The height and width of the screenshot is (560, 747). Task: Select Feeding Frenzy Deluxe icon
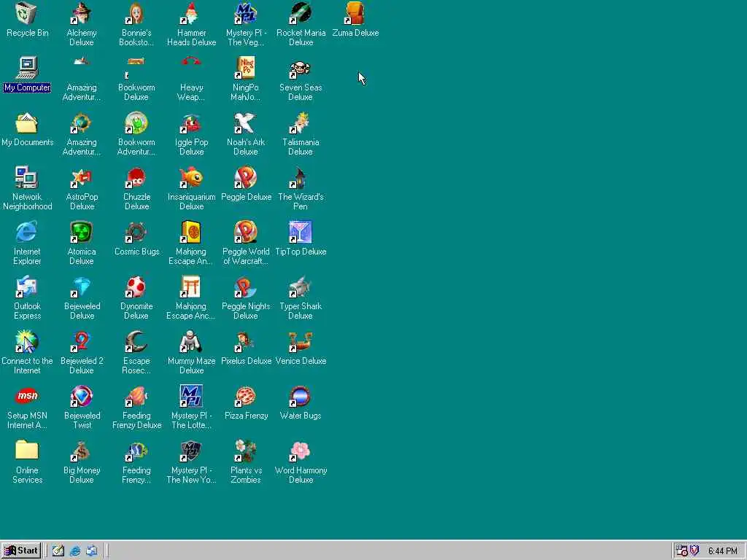click(x=136, y=397)
